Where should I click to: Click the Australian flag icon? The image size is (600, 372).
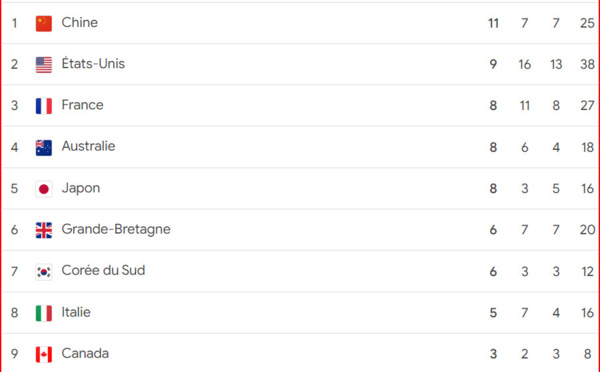[x=44, y=148]
